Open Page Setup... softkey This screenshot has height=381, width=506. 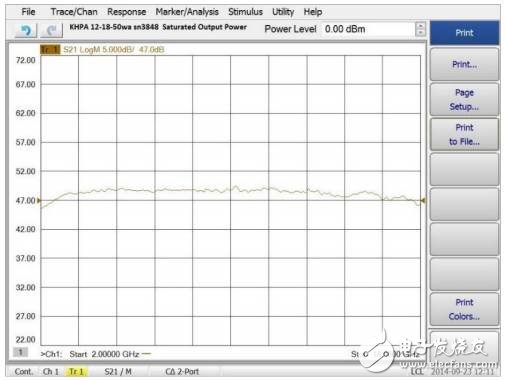[465, 100]
